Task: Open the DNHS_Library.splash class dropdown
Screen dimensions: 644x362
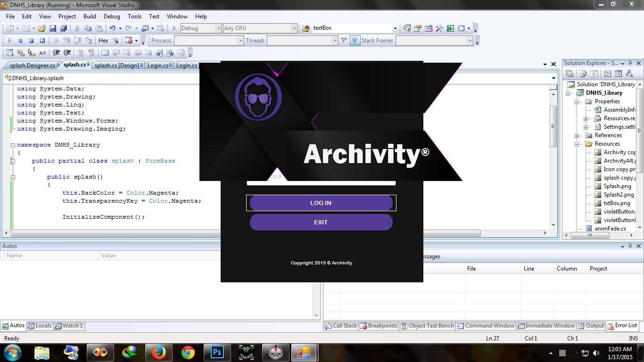Action: (x=554, y=78)
